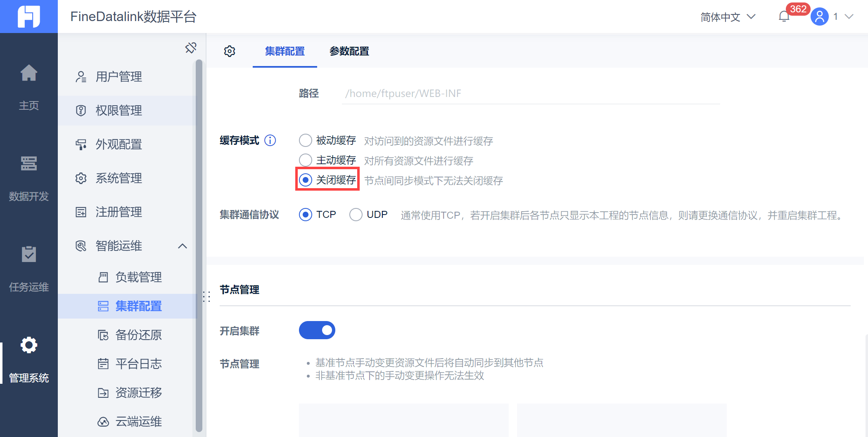The height and width of the screenshot is (437, 868).
Task: Click the 路径 input field
Action: [x=531, y=94]
